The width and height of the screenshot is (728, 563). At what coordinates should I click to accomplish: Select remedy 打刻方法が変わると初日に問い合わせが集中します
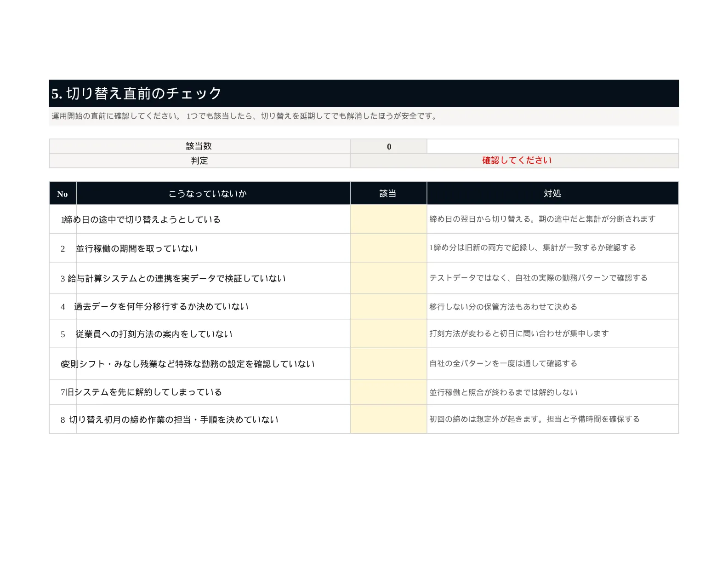click(519, 333)
